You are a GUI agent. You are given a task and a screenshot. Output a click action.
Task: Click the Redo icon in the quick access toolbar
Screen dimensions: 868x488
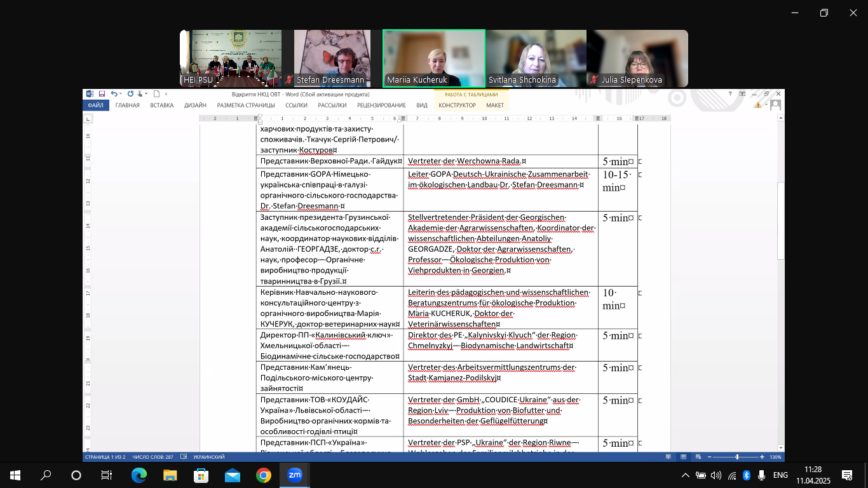[x=131, y=94]
